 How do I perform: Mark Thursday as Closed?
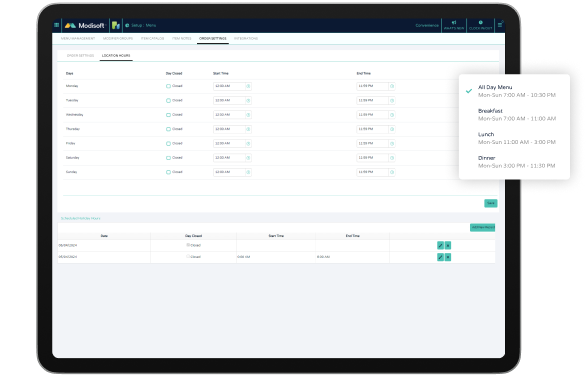click(x=168, y=129)
